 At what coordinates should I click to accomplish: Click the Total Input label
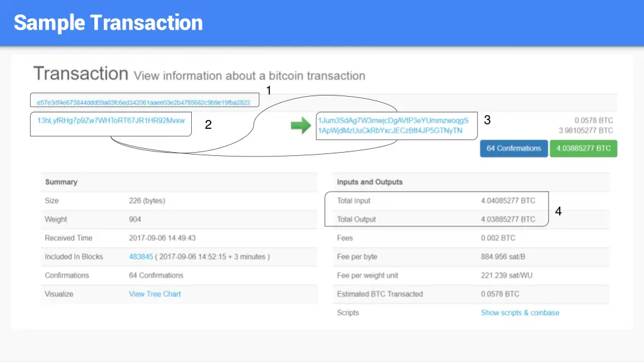click(353, 200)
